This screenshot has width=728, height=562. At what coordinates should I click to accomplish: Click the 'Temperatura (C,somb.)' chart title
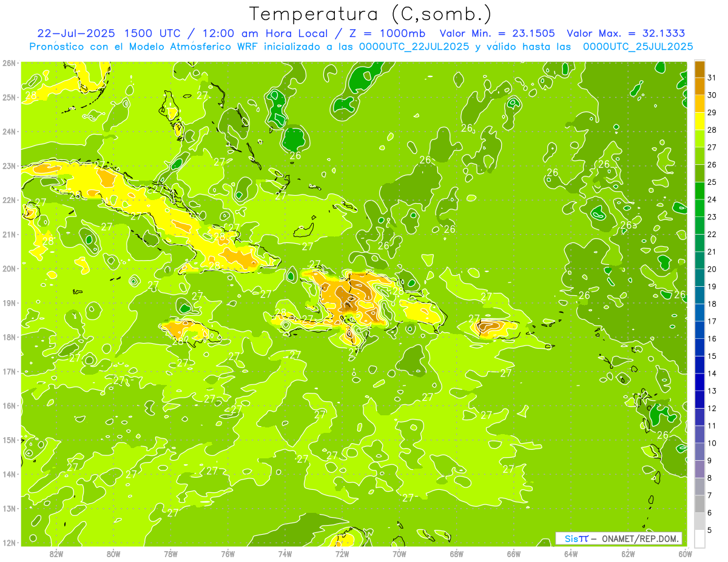370,15
